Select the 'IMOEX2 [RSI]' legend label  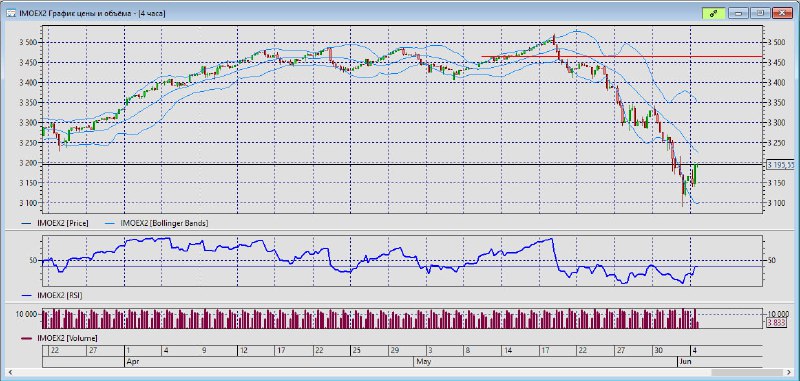pyautogui.click(x=60, y=295)
